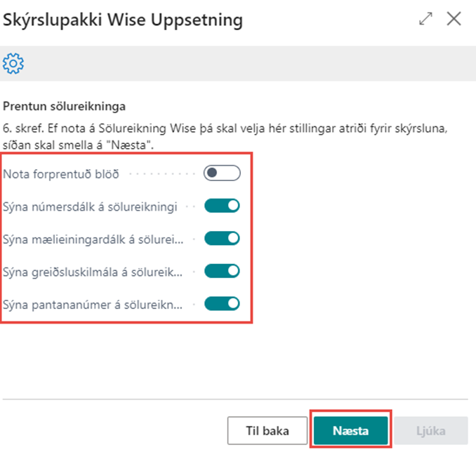Click the "Sýna pantananúmer" label text

point(93,304)
